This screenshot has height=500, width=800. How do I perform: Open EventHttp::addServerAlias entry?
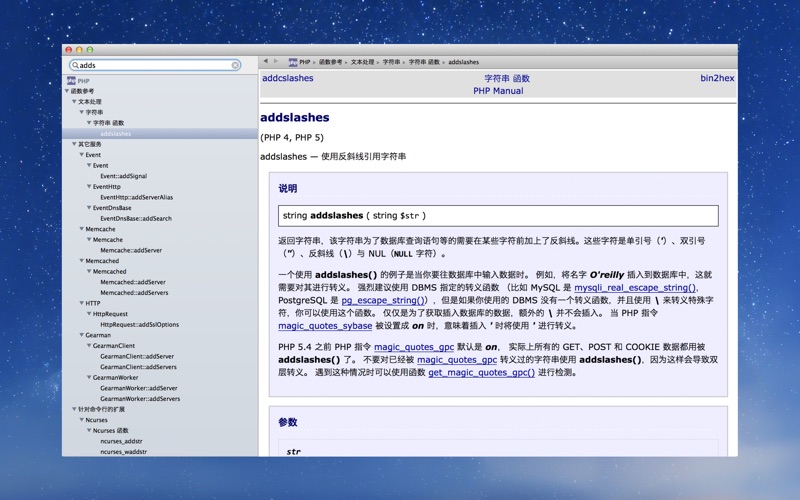pyautogui.click(x=137, y=197)
